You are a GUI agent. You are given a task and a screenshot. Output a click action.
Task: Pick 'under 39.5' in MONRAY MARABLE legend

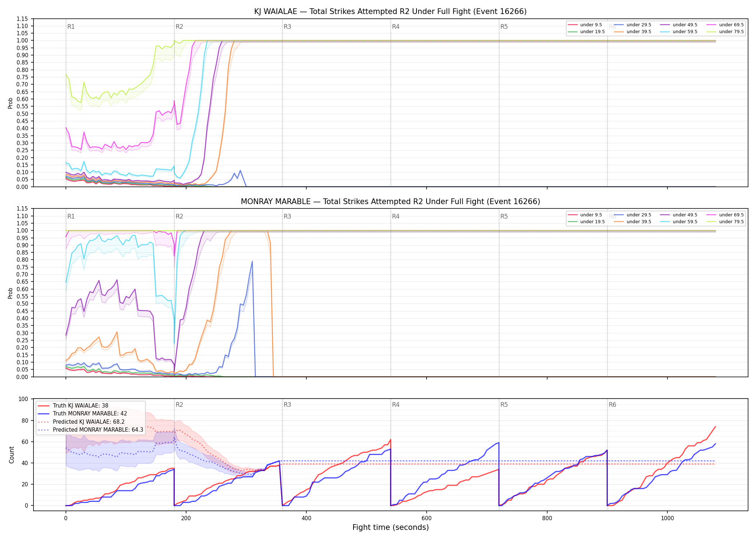633,222
